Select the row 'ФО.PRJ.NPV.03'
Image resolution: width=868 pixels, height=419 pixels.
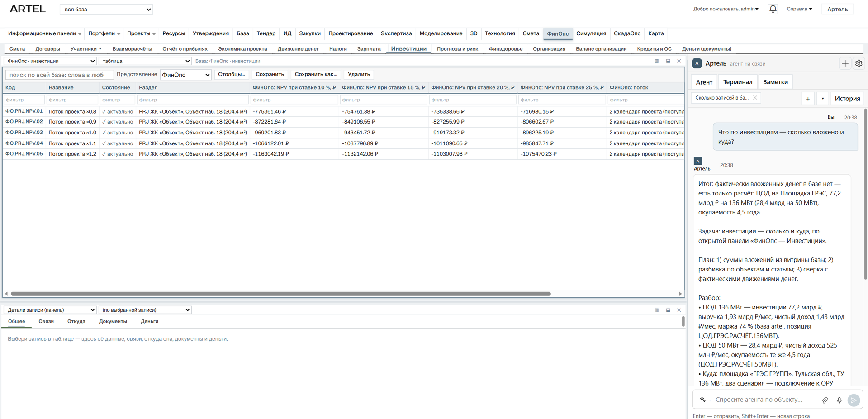343,133
